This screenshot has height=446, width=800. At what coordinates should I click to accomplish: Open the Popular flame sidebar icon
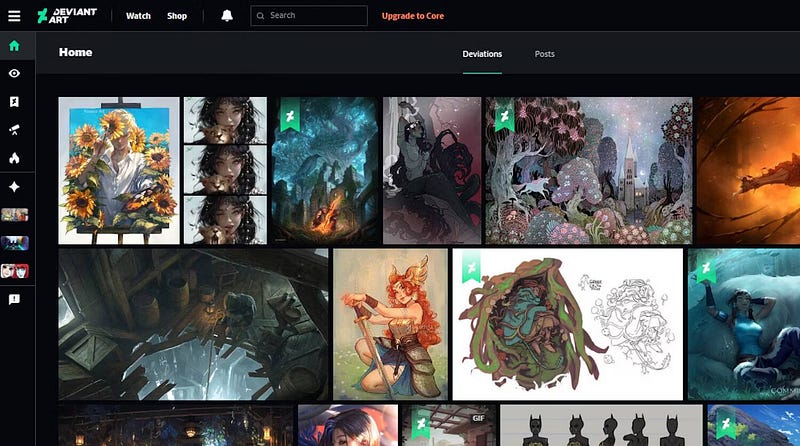[x=14, y=158]
